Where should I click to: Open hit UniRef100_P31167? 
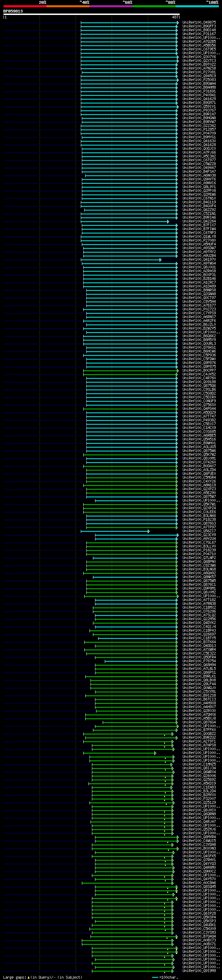pyautogui.click(x=199, y=34)
